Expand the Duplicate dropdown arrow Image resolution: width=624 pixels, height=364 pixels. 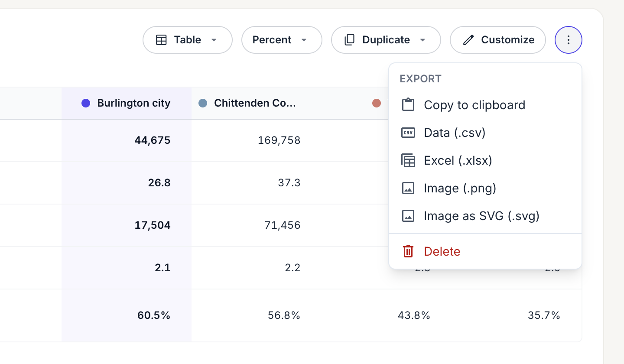[x=422, y=40]
